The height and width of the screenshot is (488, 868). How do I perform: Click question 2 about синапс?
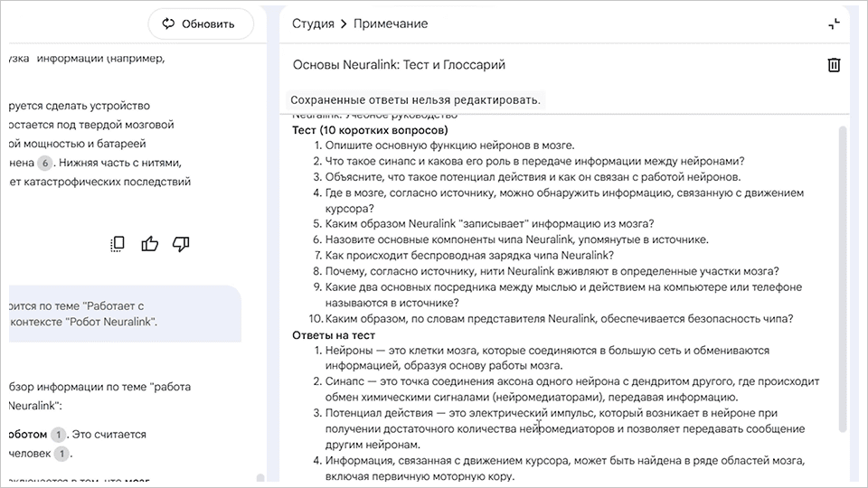click(534, 161)
